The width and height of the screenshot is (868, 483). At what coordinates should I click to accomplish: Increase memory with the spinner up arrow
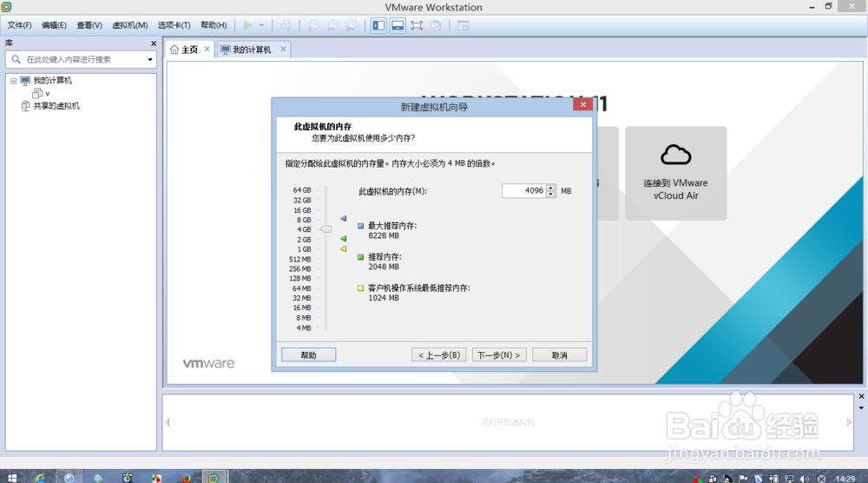(550, 188)
